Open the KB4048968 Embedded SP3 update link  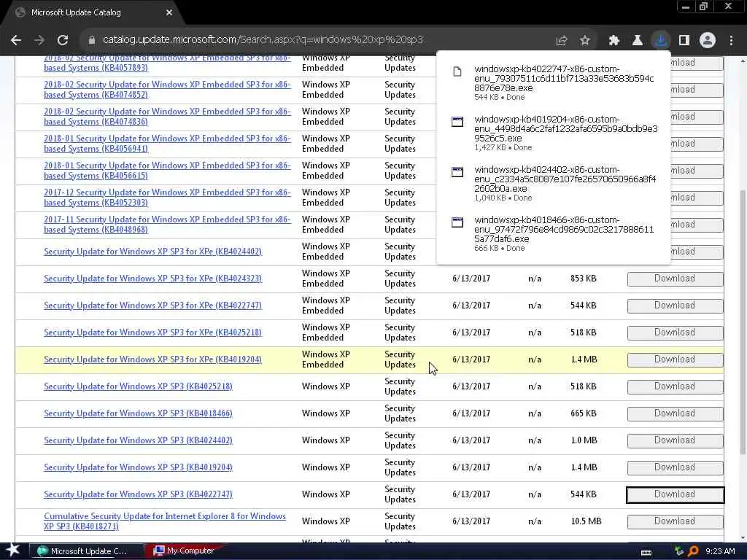coord(167,225)
